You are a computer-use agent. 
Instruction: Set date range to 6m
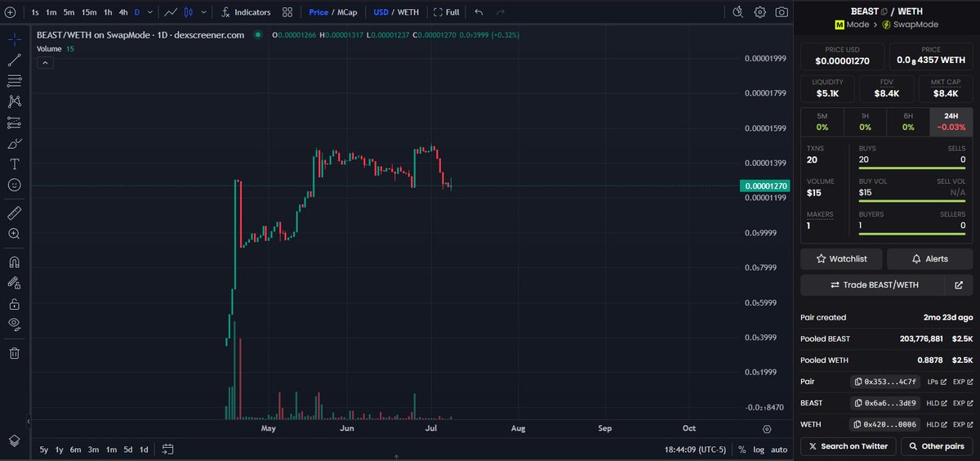coord(75,450)
